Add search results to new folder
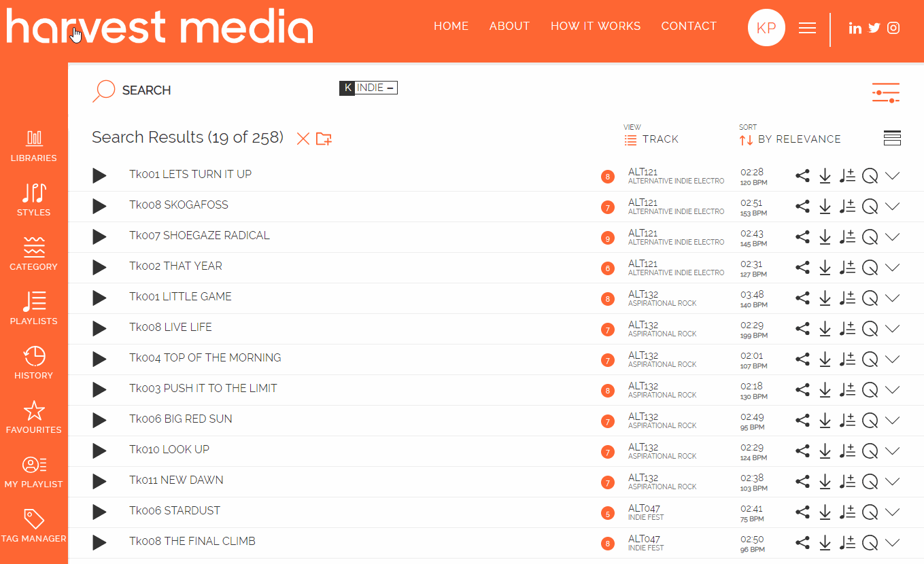The image size is (924, 564). click(x=324, y=139)
